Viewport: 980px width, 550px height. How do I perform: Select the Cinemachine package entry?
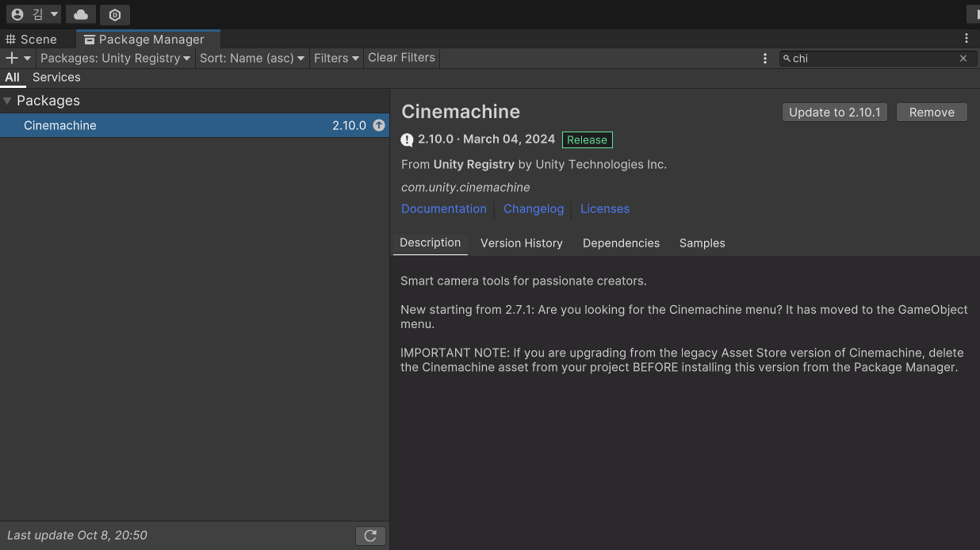tap(194, 125)
